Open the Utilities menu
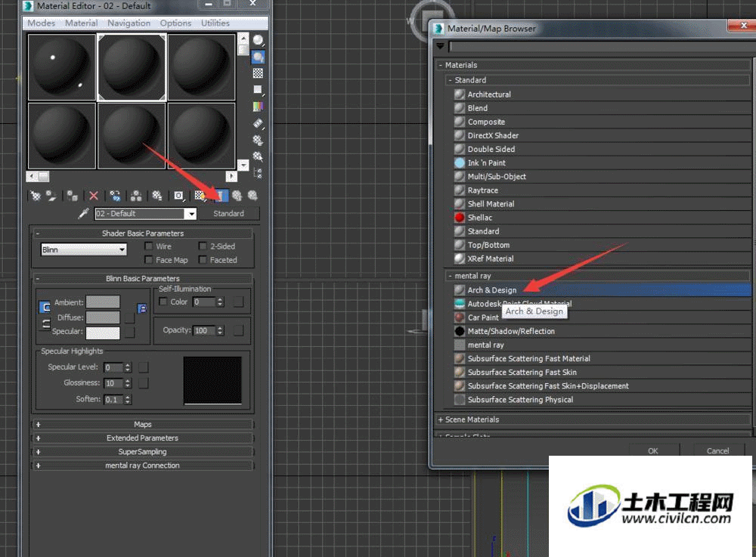756x557 pixels. point(215,23)
